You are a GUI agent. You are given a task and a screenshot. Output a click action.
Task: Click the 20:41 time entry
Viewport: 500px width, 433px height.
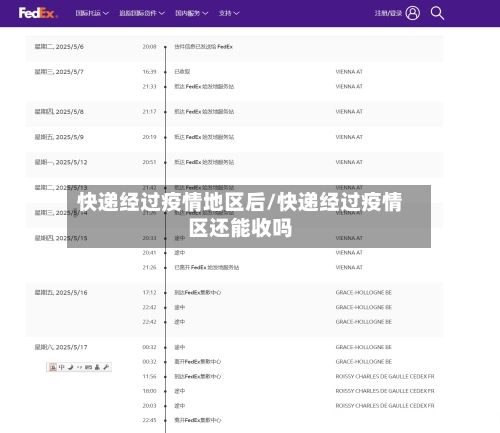pos(149,253)
